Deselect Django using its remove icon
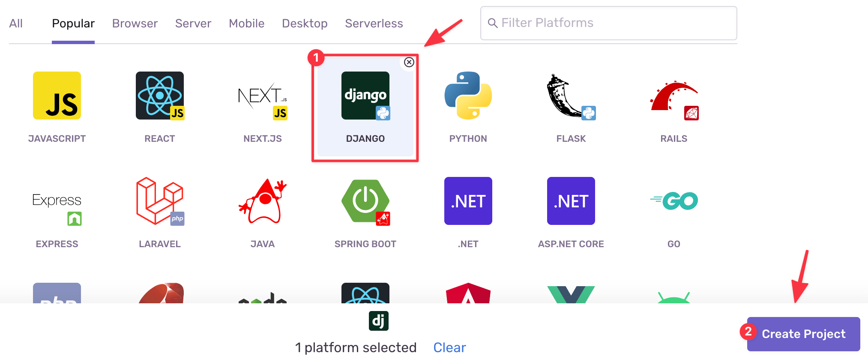 pyautogui.click(x=409, y=62)
